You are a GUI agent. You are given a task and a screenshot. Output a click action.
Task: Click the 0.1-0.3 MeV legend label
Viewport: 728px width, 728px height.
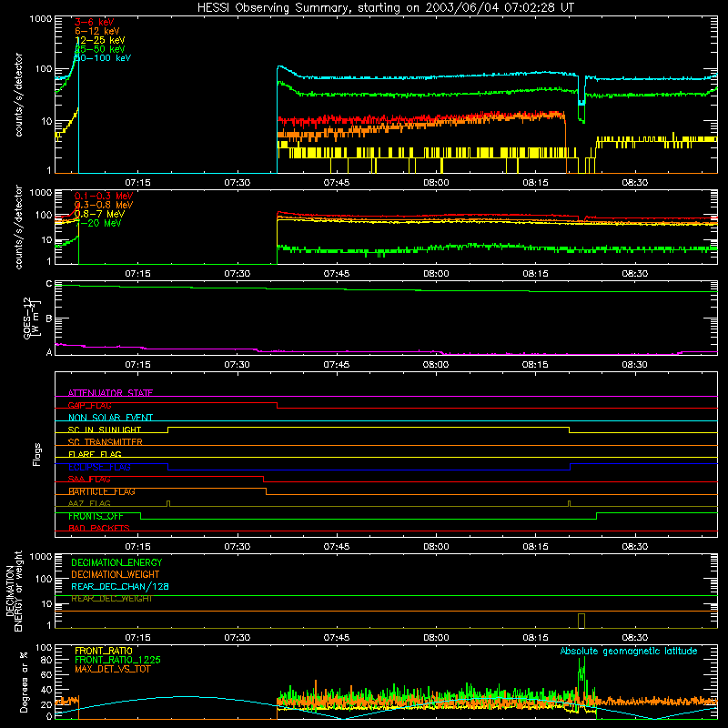[104, 196]
